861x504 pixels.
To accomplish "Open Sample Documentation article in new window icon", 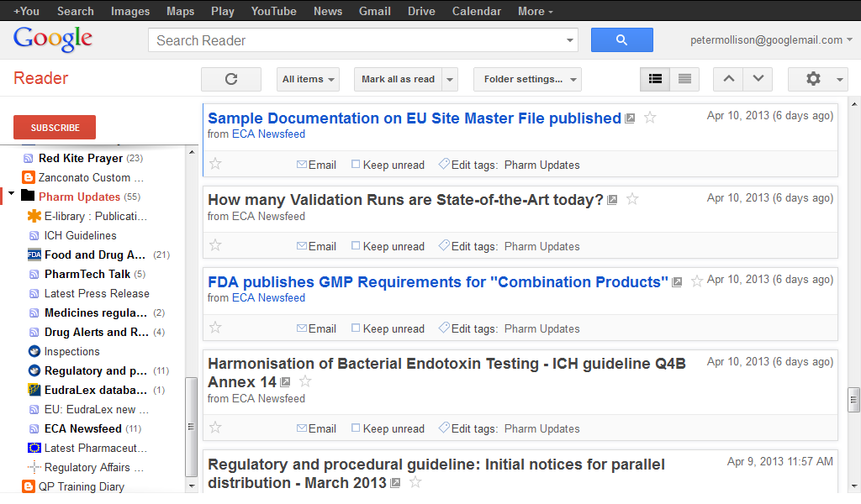I will 630,118.
